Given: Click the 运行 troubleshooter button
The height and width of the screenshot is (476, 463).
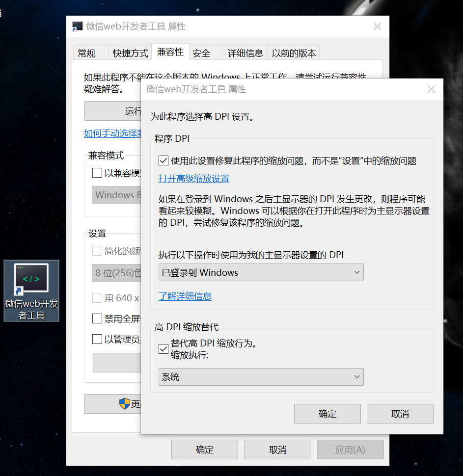Looking at the screenshot, I should coord(113,111).
